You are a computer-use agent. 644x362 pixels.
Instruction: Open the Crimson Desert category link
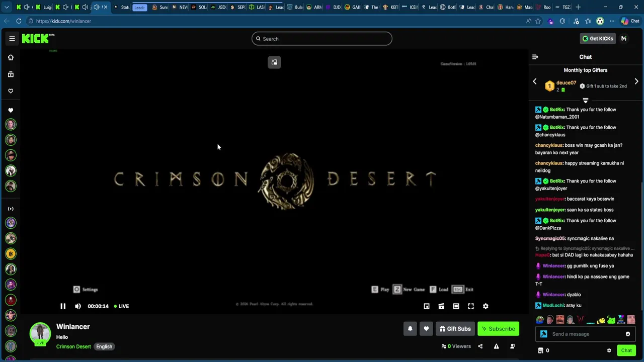pyautogui.click(x=73, y=346)
